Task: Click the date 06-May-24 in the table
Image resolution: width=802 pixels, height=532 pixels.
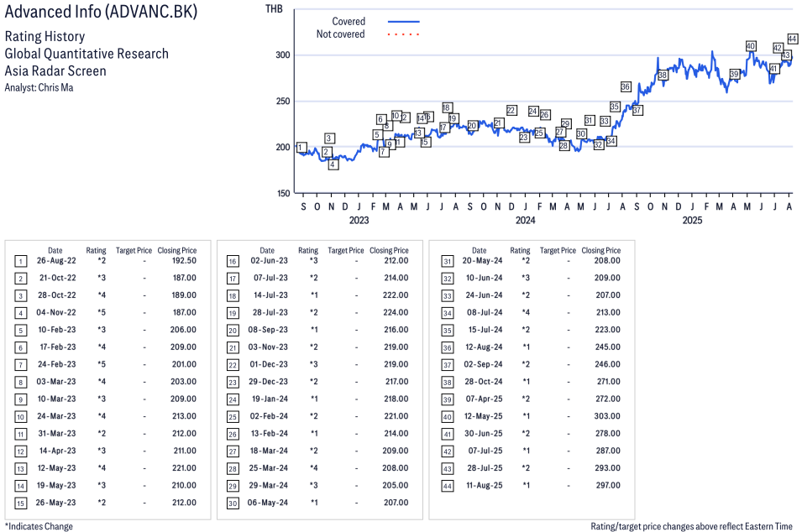Action: (x=268, y=503)
